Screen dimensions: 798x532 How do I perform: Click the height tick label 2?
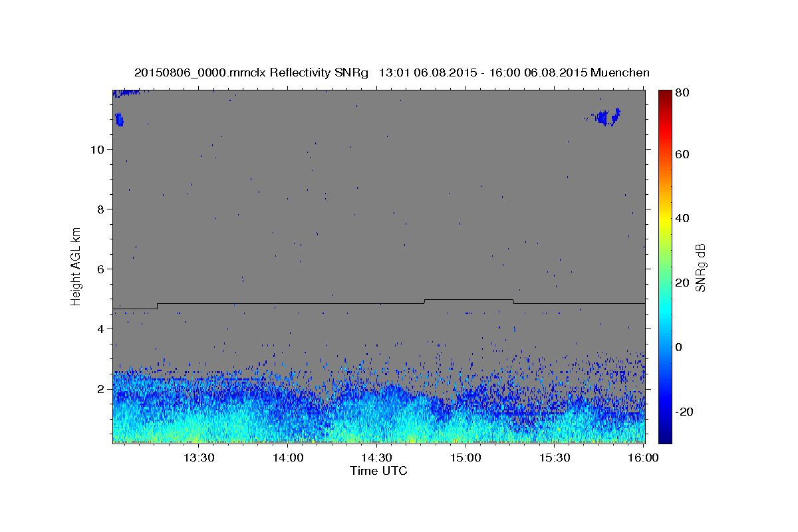click(x=100, y=388)
